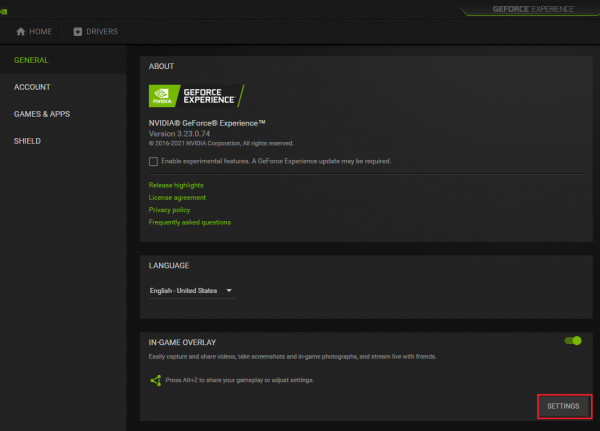Open the Drivers tab
The width and height of the screenshot is (600, 431).
tap(96, 31)
